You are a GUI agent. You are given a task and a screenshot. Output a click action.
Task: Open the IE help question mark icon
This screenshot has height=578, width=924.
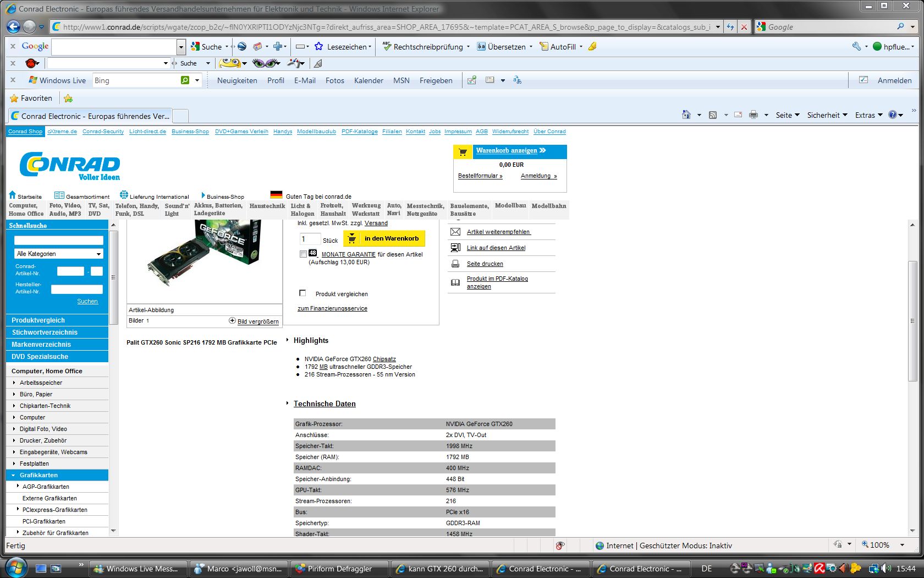tap(892, 114)
